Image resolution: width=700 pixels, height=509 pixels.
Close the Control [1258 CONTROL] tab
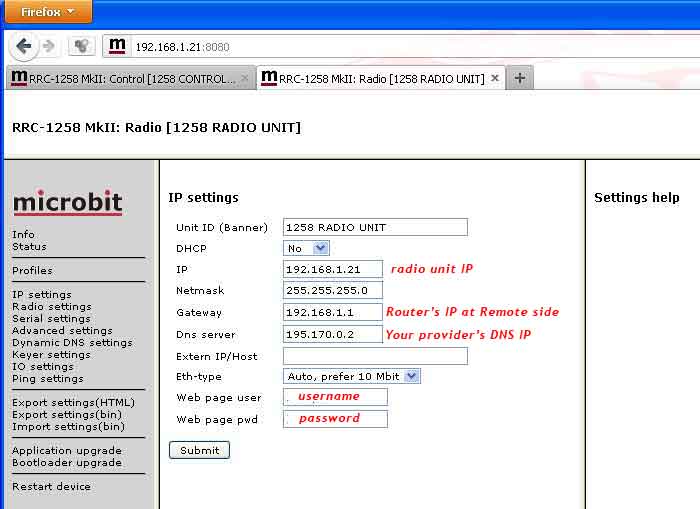coord(245,78)
